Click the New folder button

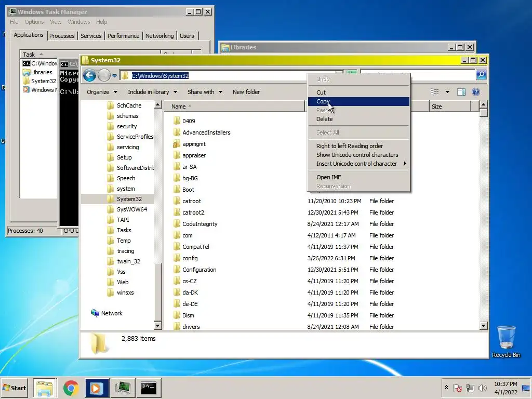[x=246, y=92]
